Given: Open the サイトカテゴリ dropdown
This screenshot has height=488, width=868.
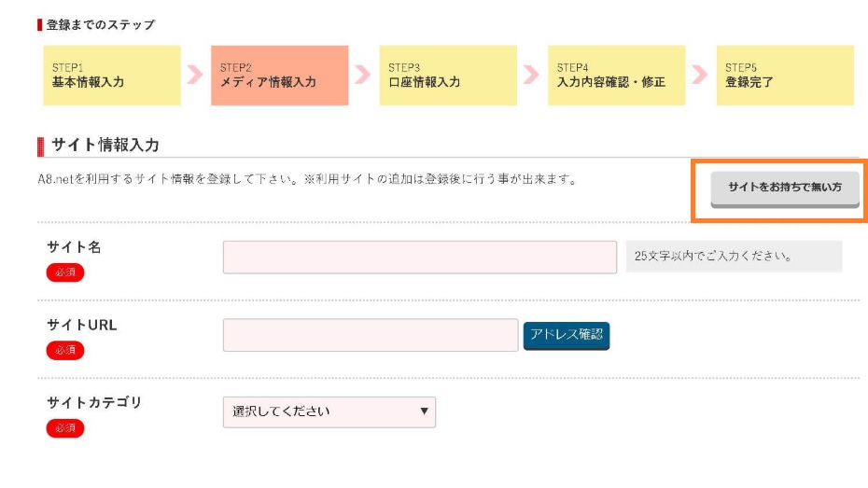Looking at the screenshot, I should pos(329,411).
